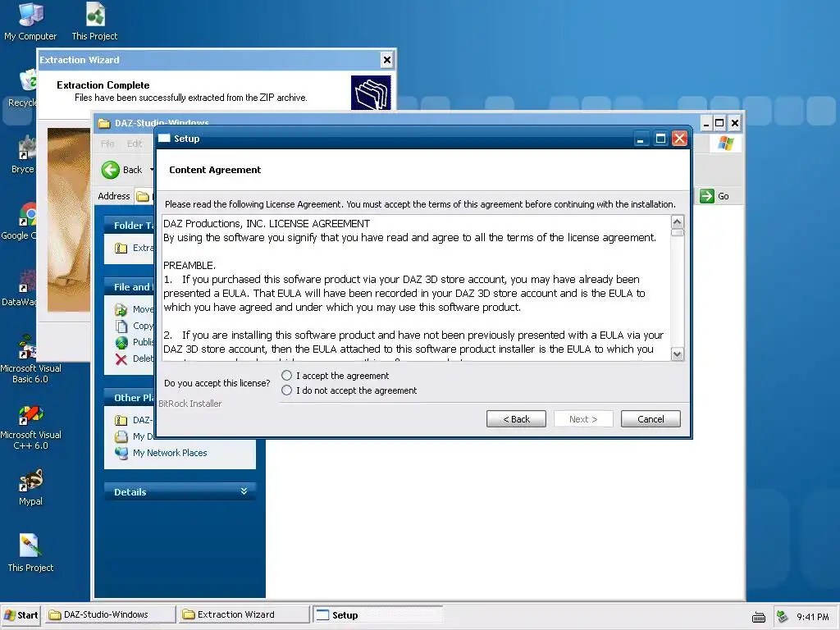The width and height of the screenshot is (840, 630).
Task: Click the disabled 'Next >' button
Action: (x=583, y=419)
